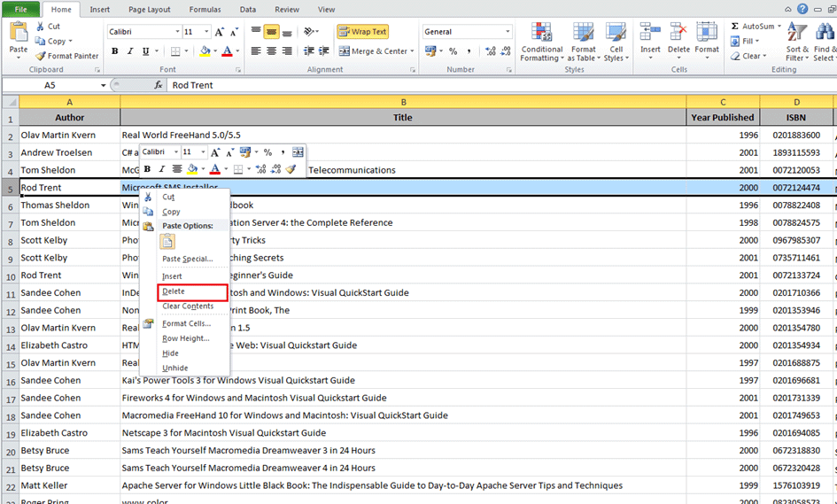The image size is (837, 504).
Task: Open the Clear dropdown in Editing group
Action: tap(748, 56)
